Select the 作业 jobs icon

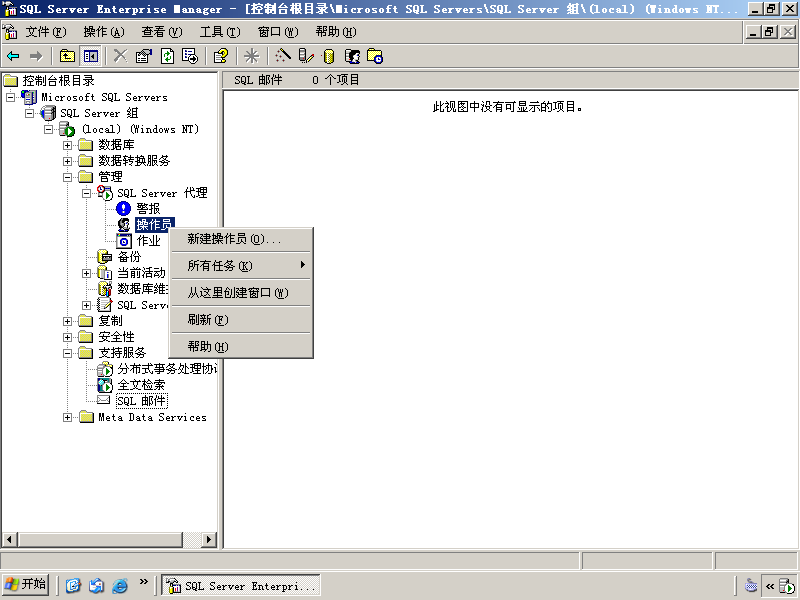pos(123,241)
